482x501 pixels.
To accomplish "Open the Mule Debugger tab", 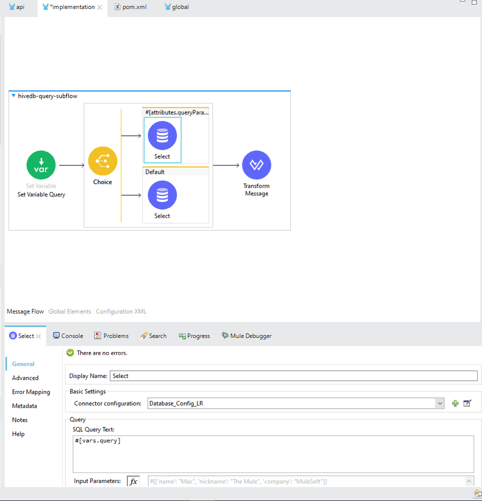I will (x=247, y=336).
